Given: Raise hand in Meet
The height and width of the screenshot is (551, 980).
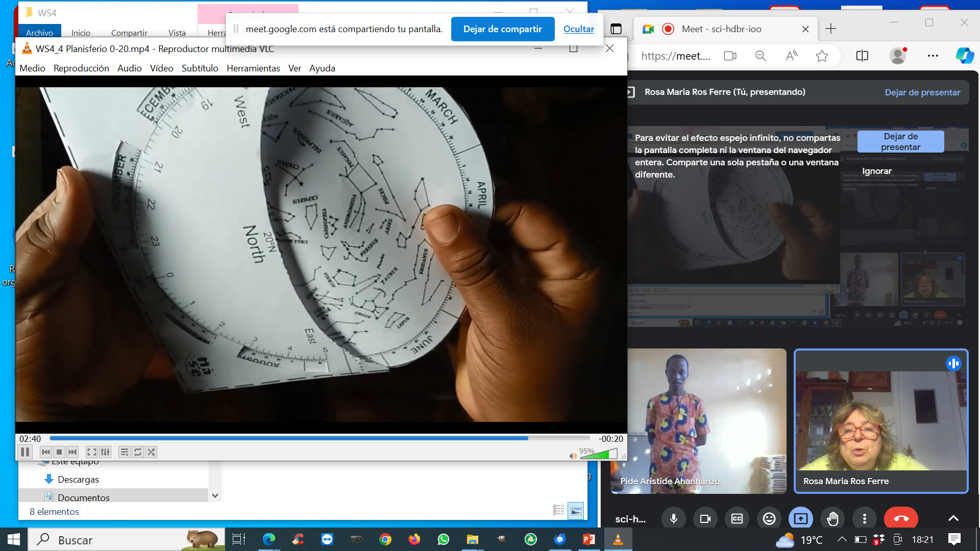Looking at the screenshot, I should [x=832, y=519].
